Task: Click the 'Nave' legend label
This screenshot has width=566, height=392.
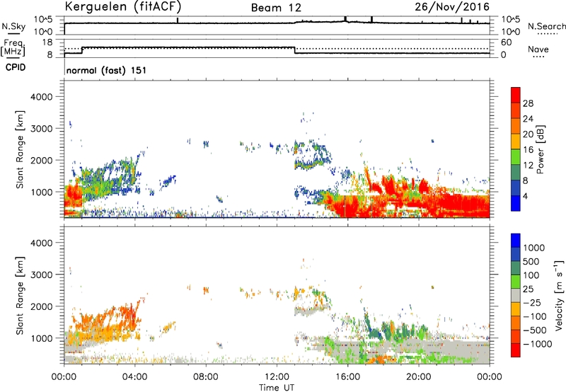Action: pyautogui.click(x=538, y=50)
